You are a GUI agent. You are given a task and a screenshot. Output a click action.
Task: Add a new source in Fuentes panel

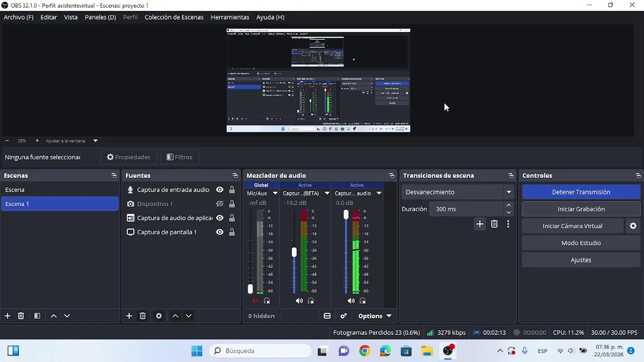click(129, 316)
